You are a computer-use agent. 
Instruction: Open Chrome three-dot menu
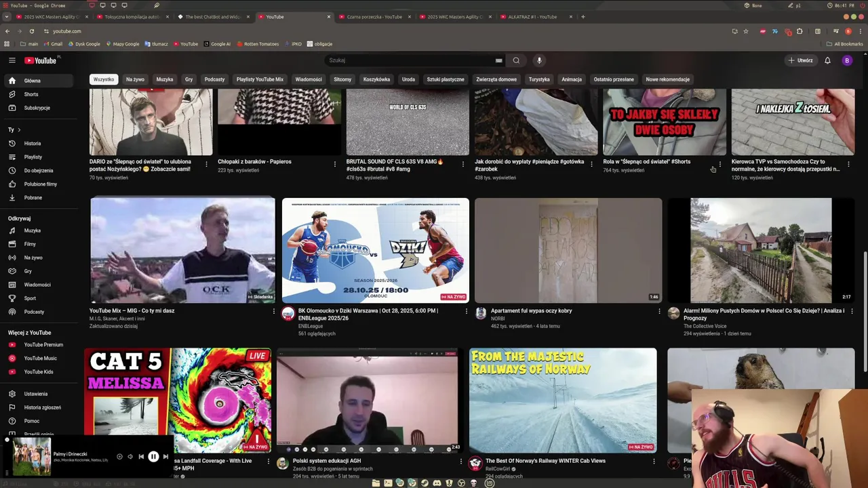tap(860, 31)
